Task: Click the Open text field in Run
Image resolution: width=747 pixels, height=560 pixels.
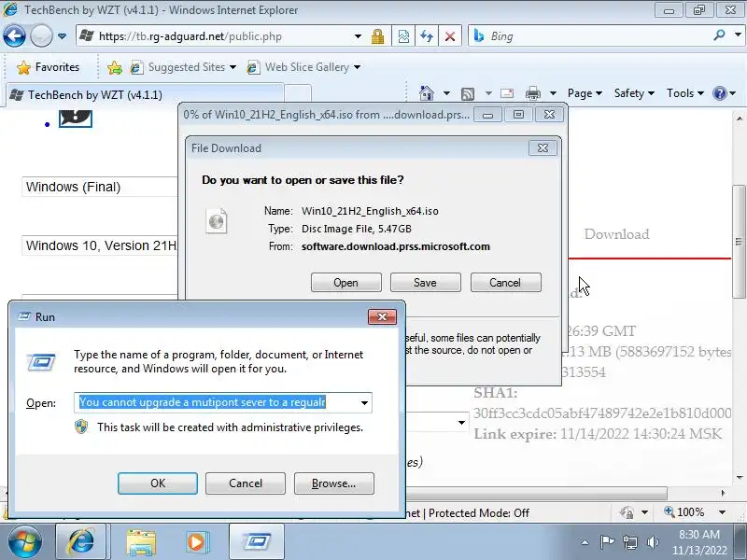Action: click(215, 402)
